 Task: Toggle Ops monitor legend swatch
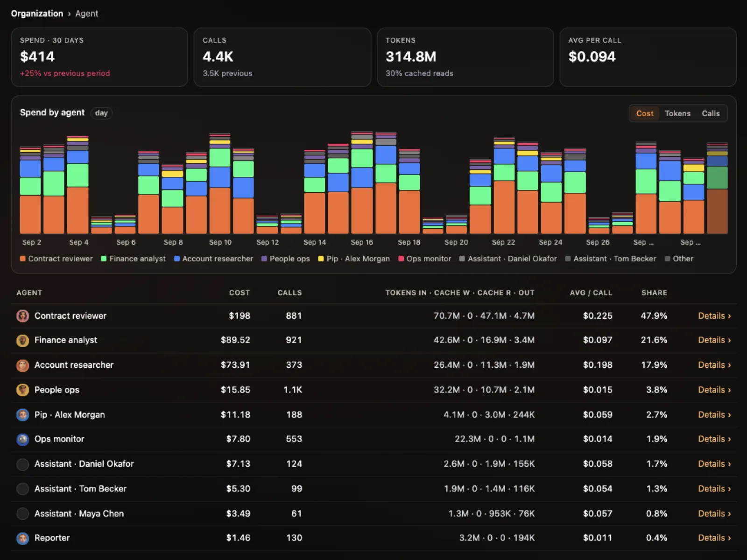401,259
